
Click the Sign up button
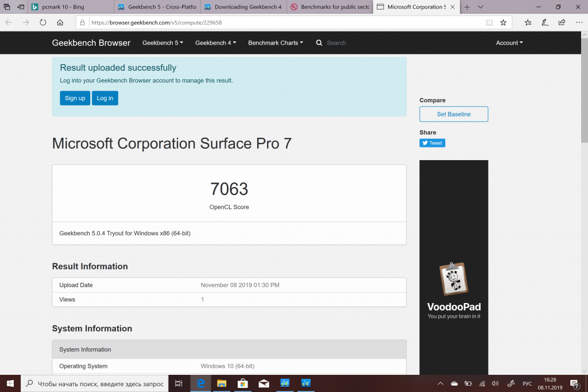point(75,98)
